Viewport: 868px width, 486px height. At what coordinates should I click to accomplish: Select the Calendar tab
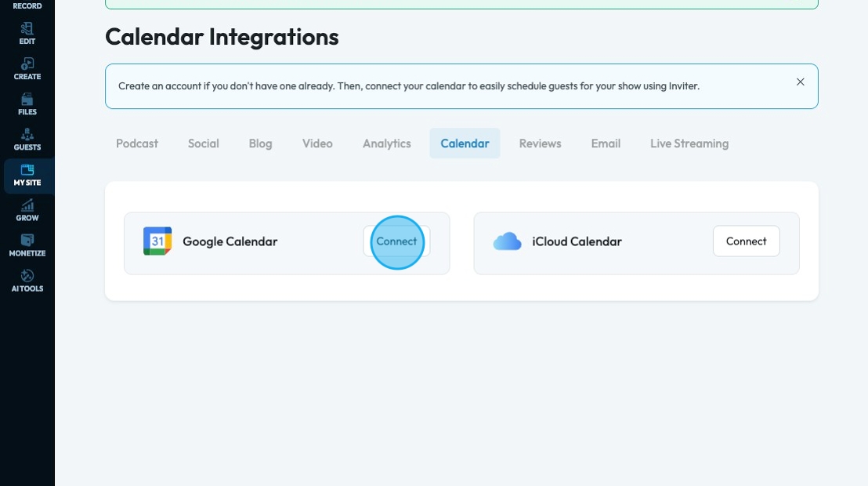465,143
